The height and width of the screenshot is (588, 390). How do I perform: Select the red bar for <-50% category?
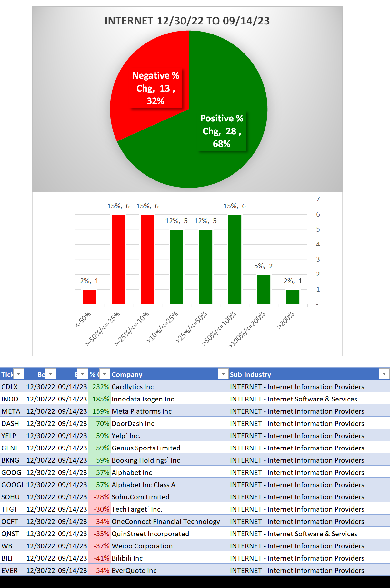pyautogui.click(x=89, y=297)
